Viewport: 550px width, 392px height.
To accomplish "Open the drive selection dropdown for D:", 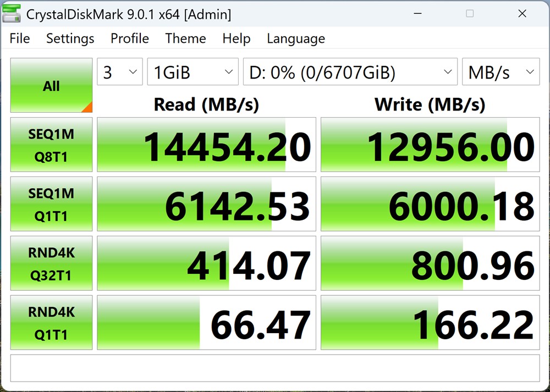I will 350,71.
